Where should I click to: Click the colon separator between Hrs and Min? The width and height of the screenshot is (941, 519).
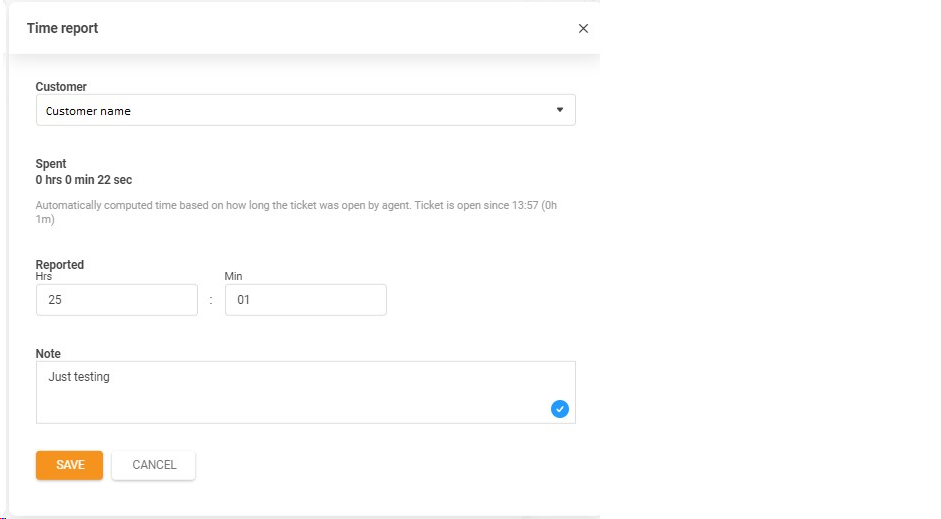click(x=211, y=301)
